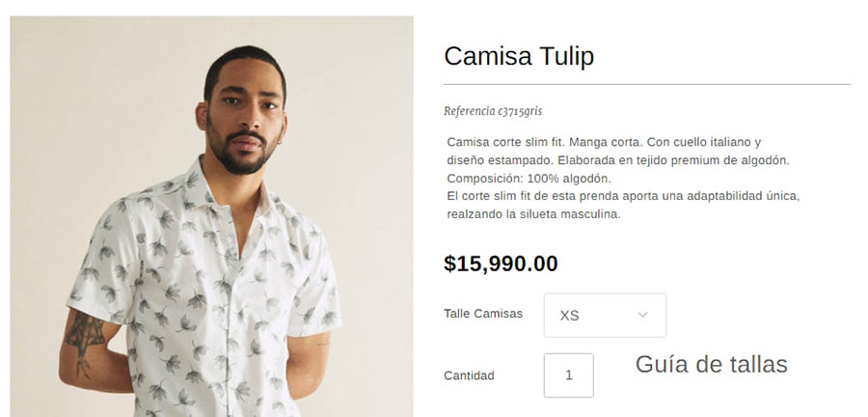Click the Cantidad label
The height and width of the screenshot is (417, 868).
coord(469,375)
